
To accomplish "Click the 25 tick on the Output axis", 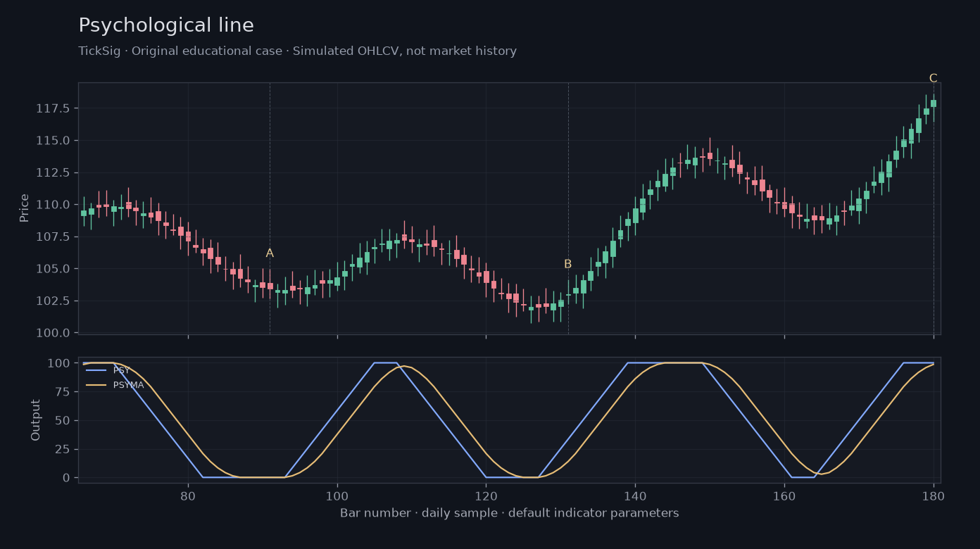I will click(x=63, y=449).
